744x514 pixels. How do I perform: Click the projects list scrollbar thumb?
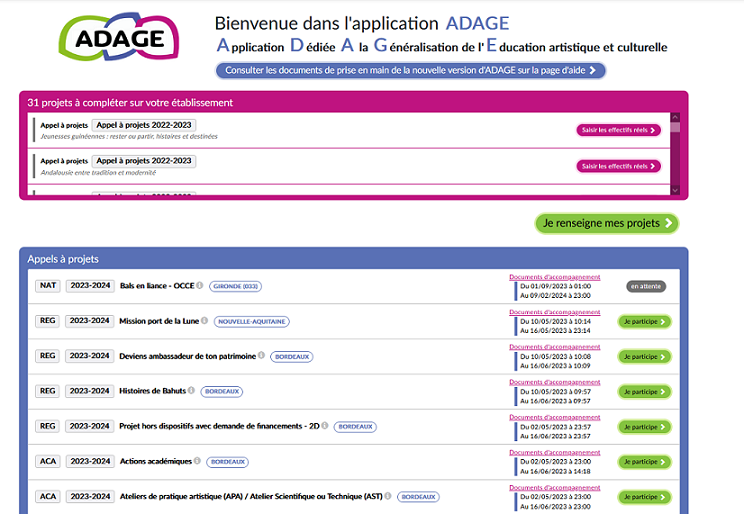pos(675,127)
